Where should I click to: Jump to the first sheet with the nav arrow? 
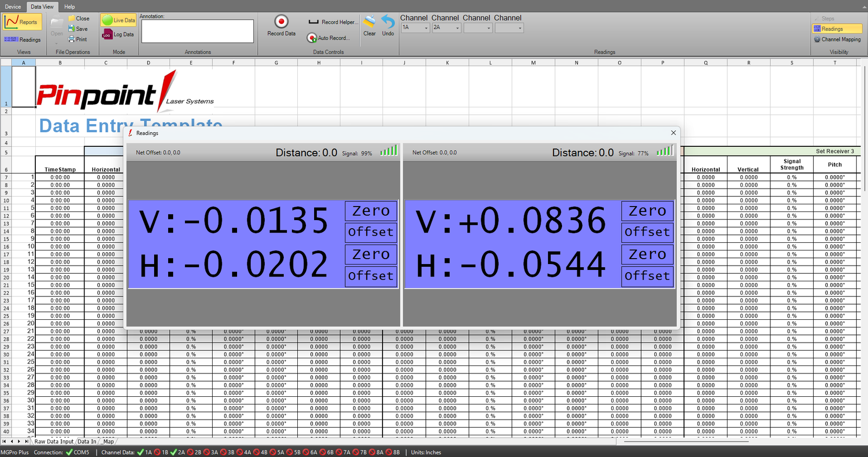point(5,441)
